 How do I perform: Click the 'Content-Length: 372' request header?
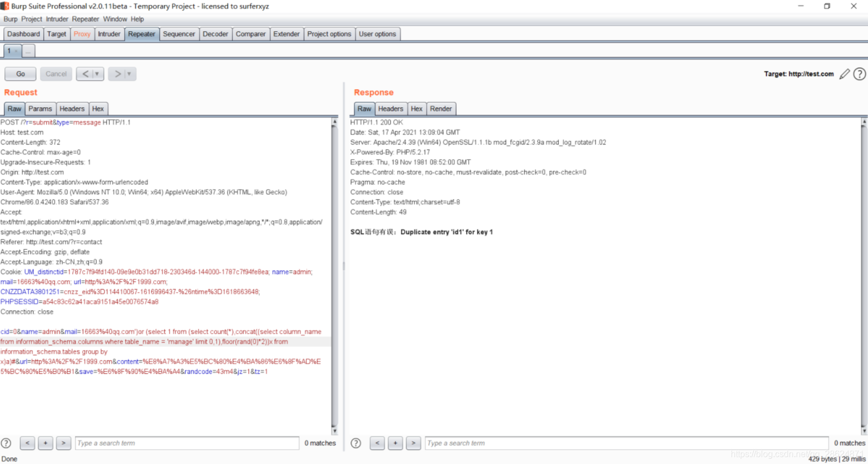coord(31,142)
